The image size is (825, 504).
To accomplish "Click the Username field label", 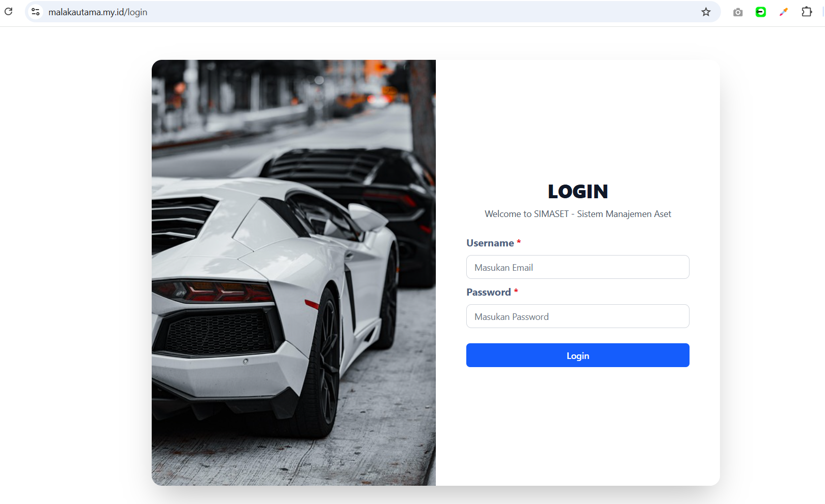I will tap(490, 243).
